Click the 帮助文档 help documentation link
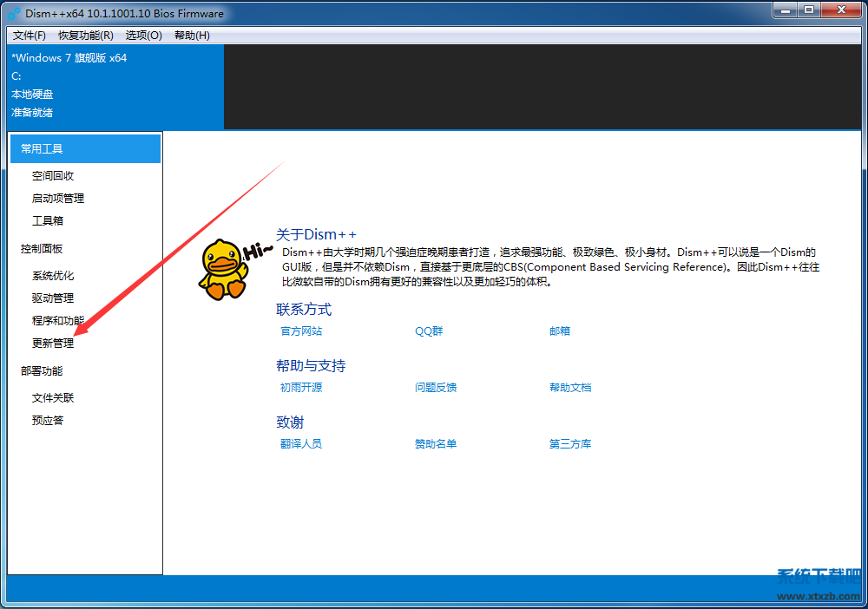The image size is (868, 609). coord(570,387)
